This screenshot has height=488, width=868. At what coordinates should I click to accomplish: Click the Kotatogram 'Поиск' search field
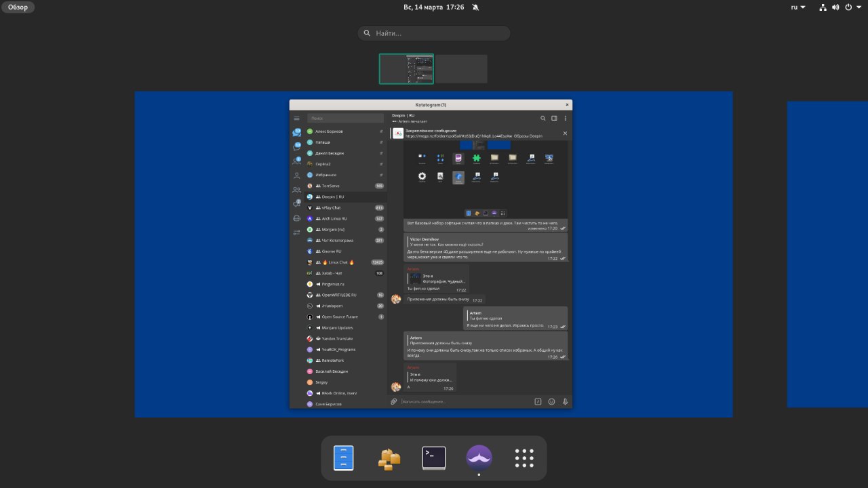click(346, 118)
